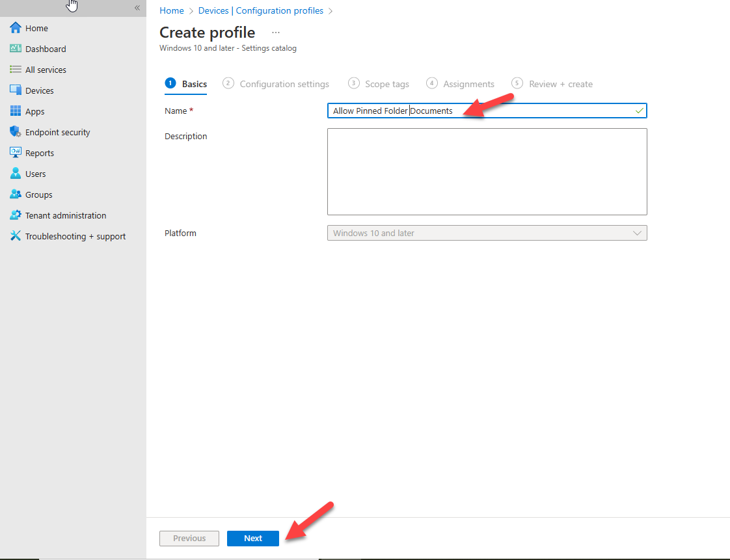
Task: Open the Groups section icon
Action: [x=14, y=194]
